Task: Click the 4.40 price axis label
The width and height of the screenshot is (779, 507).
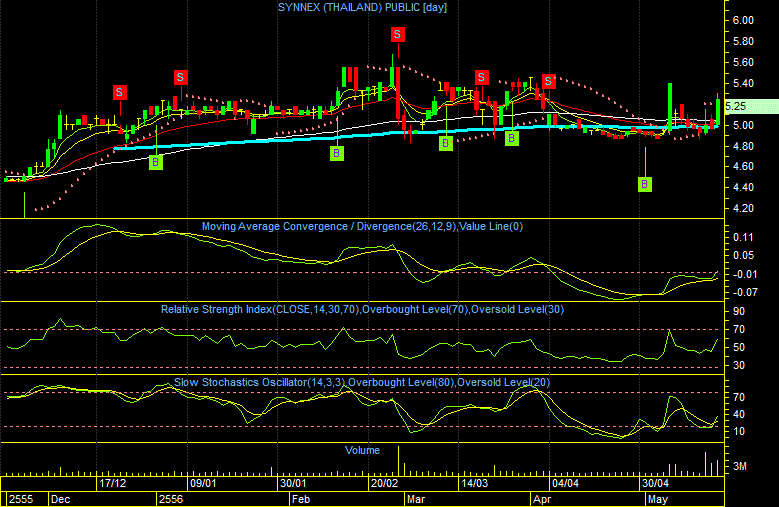Action: click(x=743, y=187)
